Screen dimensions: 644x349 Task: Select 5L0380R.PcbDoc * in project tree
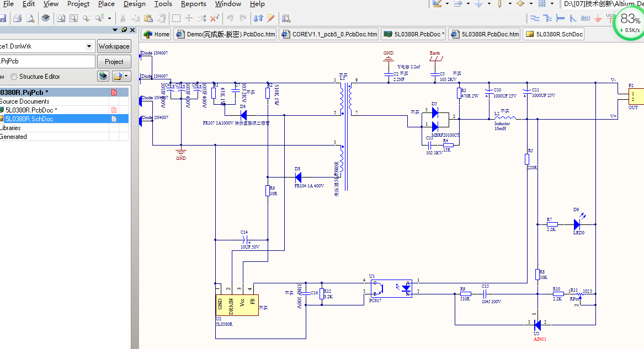click(x=31, y=110)
